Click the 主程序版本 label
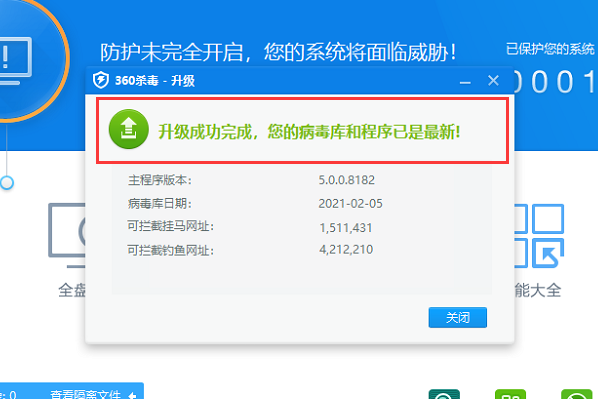Image resolution: width=598 pixels, height=399 pixels. [x=160, y=180]
